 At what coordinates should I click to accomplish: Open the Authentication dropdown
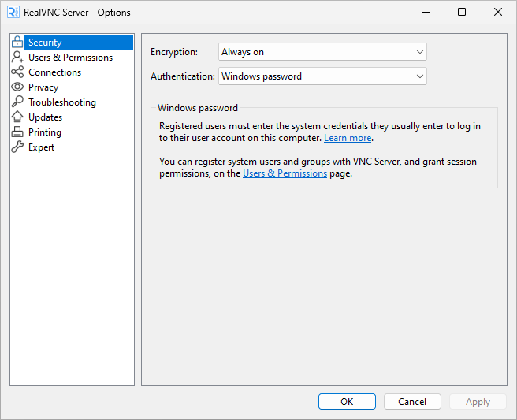tap(322, 76)
